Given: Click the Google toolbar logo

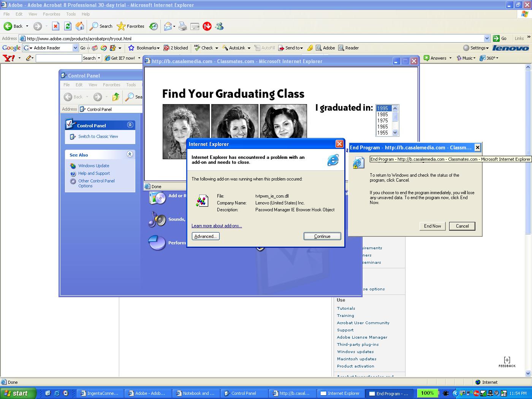Looking at the screenshot, I should (11, 48).
